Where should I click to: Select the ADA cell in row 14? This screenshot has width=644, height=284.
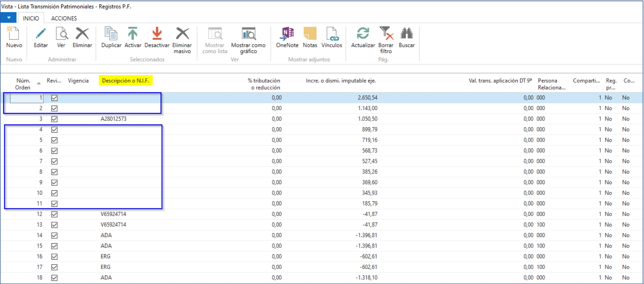(x=106, y=235)
